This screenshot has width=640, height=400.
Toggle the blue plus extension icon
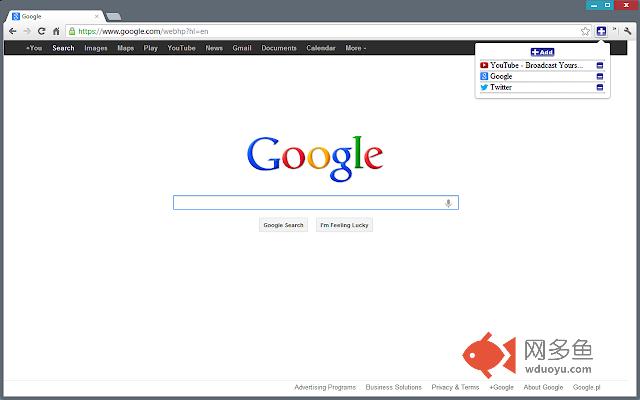click(601, 31)
